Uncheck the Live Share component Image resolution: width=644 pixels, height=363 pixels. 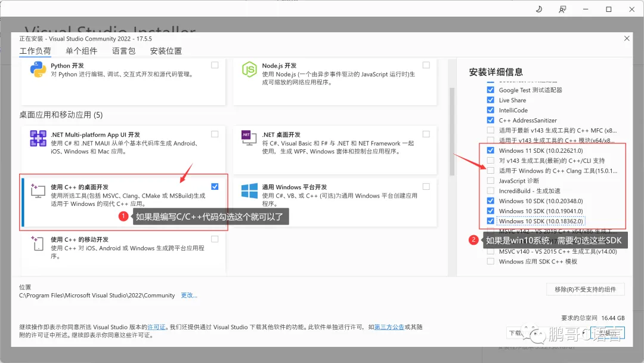490,100
